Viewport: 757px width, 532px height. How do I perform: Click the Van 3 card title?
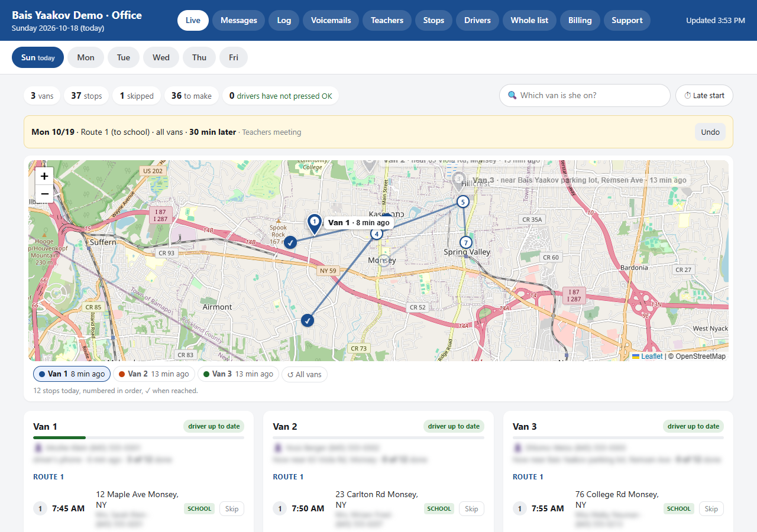pyautogui.click(x=525, y=427)
